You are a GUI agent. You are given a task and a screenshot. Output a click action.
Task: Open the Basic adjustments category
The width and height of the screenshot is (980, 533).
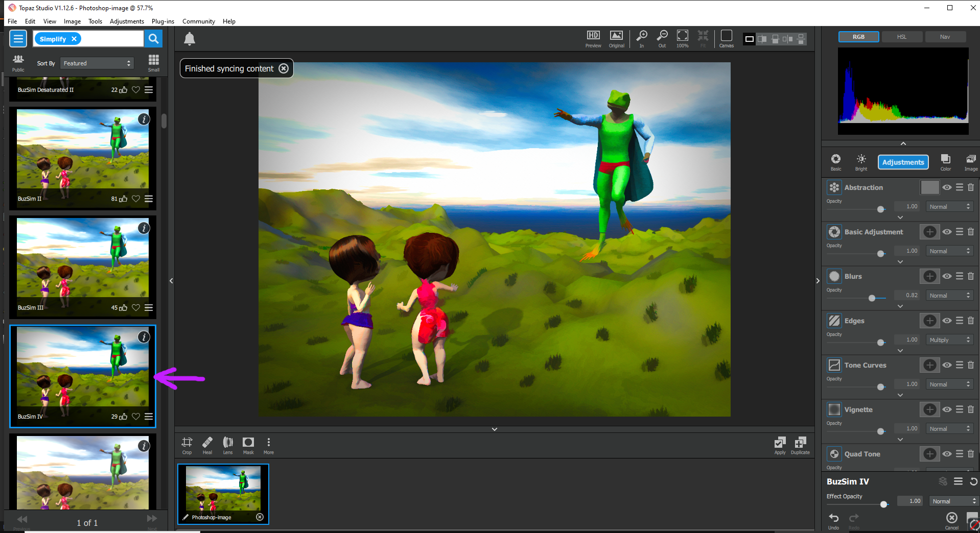tap(836, 162)
